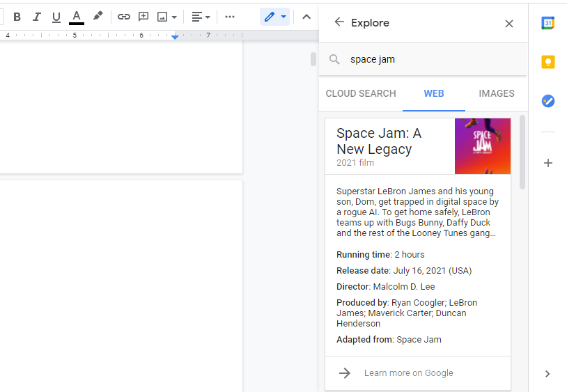Viewport: 567px width, 392px height.
Task: Hide the menus with the up chevron
Action: 306,17
